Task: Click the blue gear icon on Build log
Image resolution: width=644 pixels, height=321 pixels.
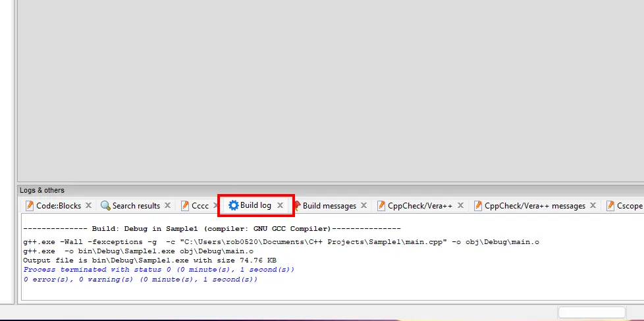Action: [x=233, y=205]
